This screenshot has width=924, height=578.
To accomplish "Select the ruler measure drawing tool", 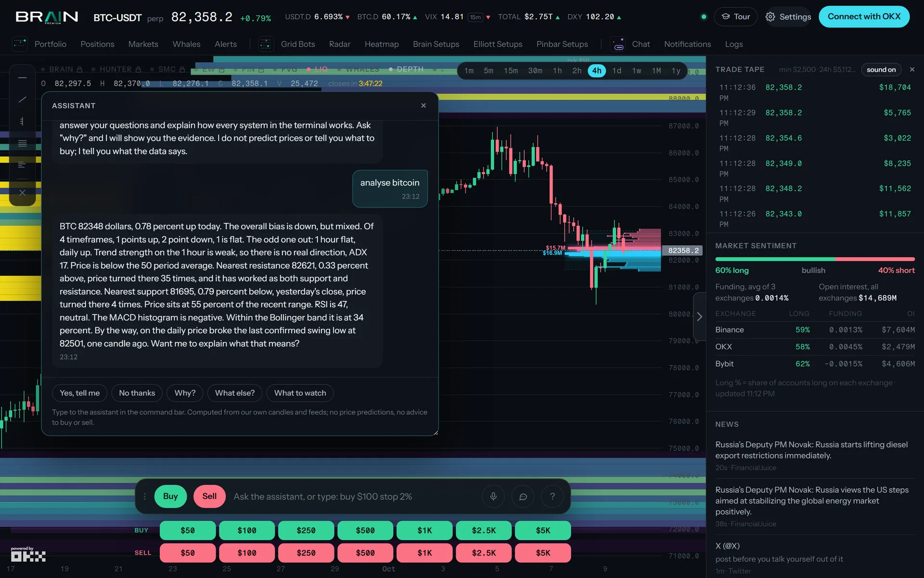I will (x=22, y=121).
